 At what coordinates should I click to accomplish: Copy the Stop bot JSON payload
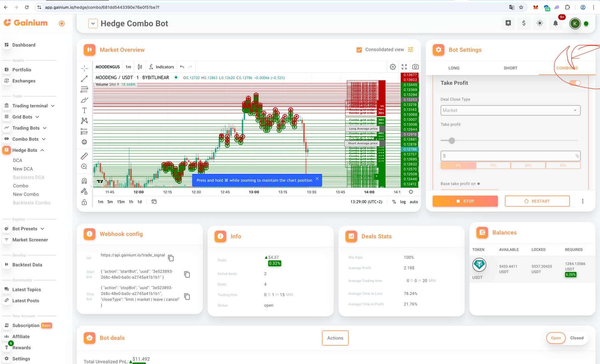click(187, 297)
